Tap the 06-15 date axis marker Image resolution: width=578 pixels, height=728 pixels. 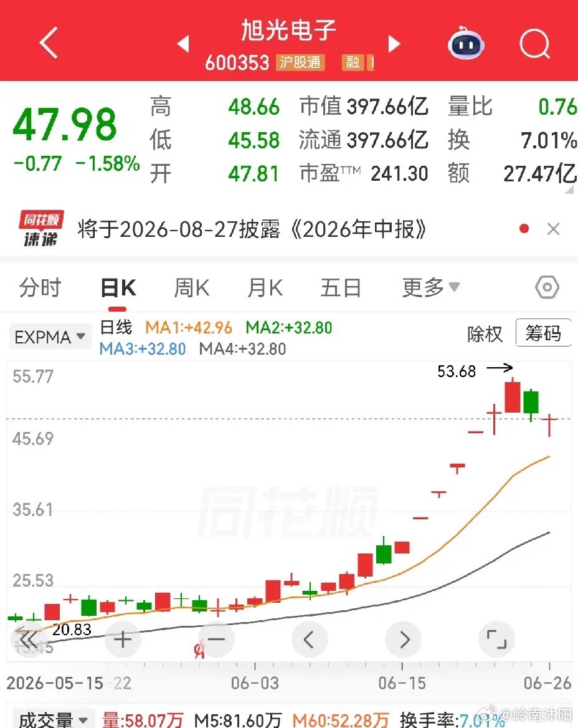coord(402,683)
